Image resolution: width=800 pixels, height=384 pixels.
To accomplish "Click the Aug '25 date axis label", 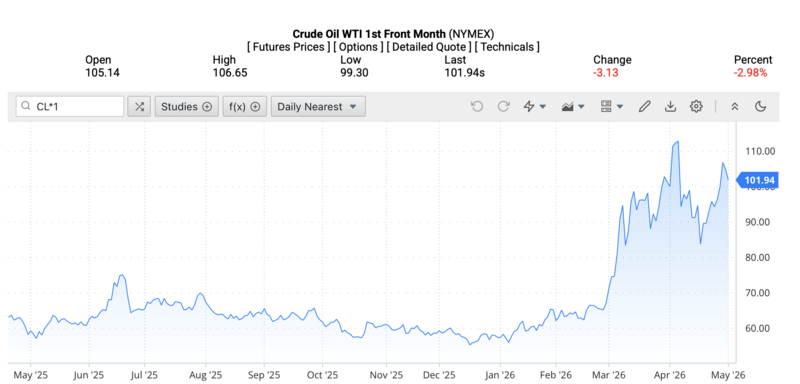I will coord(206,375).
